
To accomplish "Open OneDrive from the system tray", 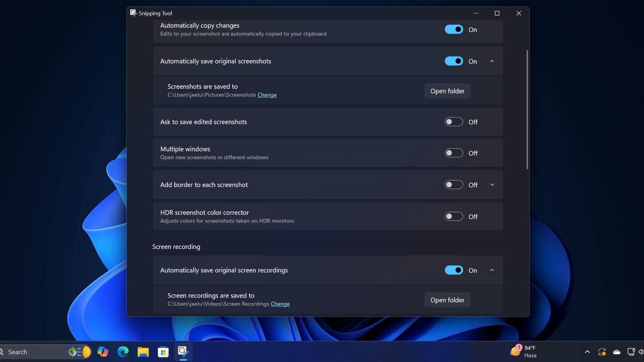I will tap(617, 352).
